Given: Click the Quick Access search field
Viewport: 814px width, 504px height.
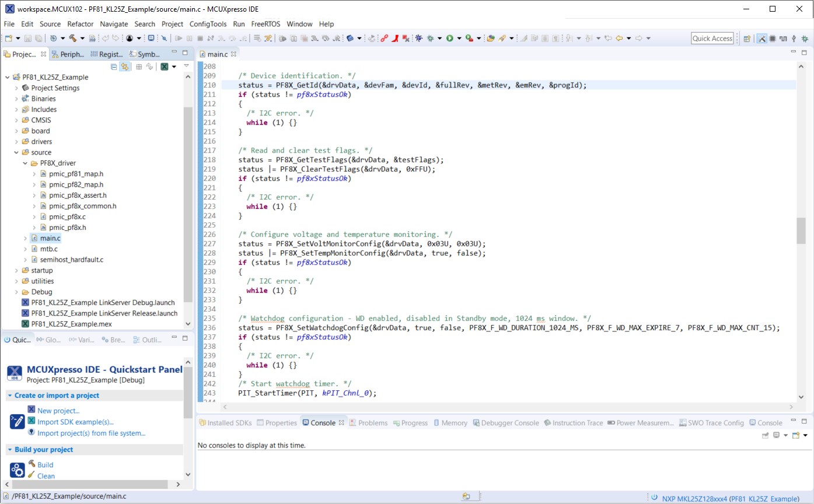Looking at the screenshot, I should 712,38.
